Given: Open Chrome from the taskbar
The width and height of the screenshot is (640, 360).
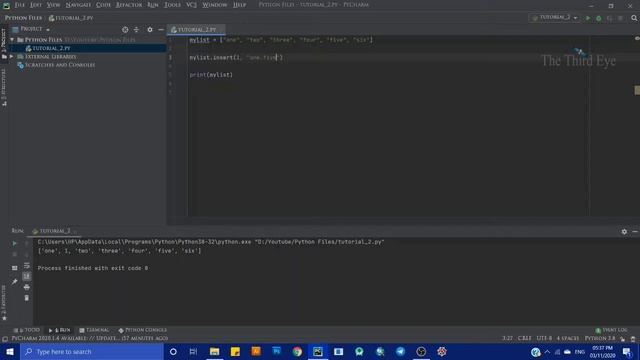Looking at the screenshot, I should [x=297, y=351].
